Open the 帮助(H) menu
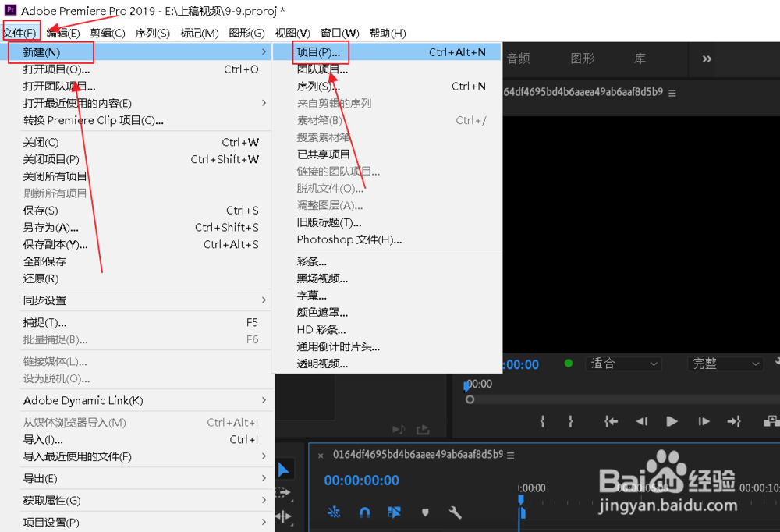Screen dimensions: 780x532 click(x=388, y=33)
